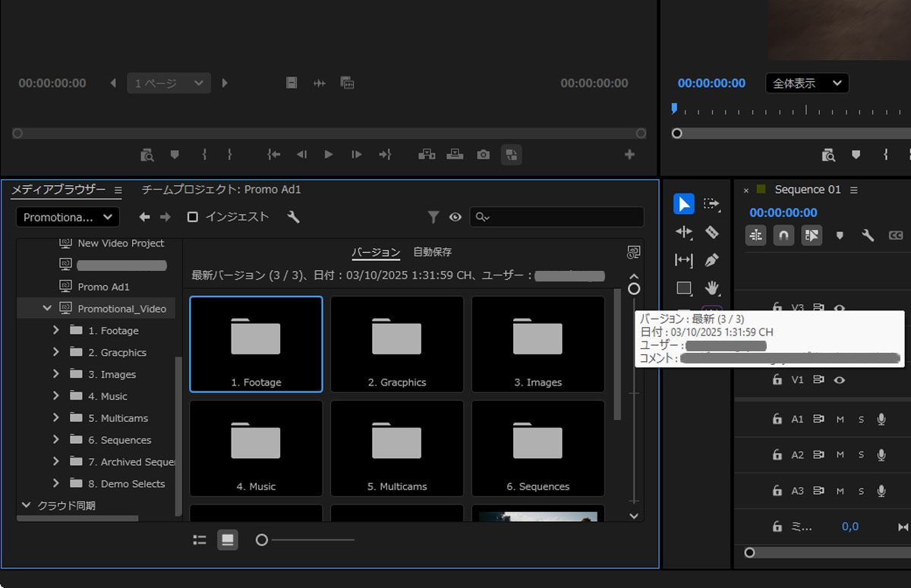Switch media browser to list view
911x588 pixels.
tap(200, 540)
